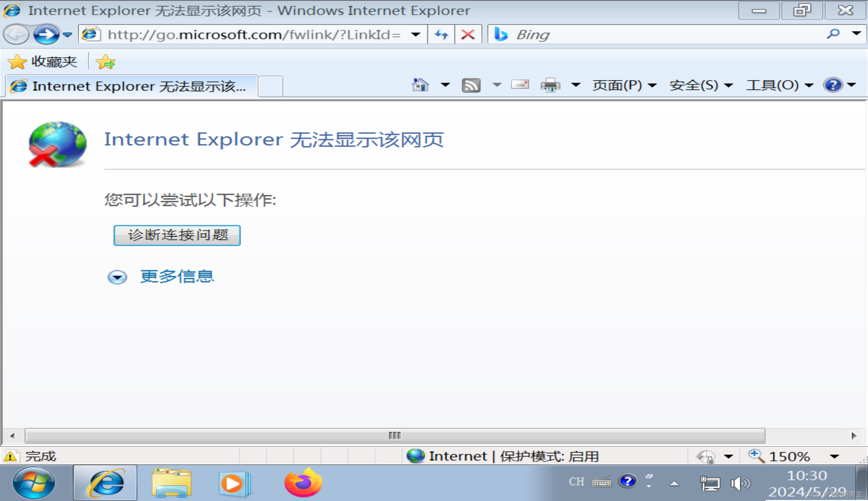Click the red stop loading icon
Viewport: 868px width, 501px height.
(468, 34)
